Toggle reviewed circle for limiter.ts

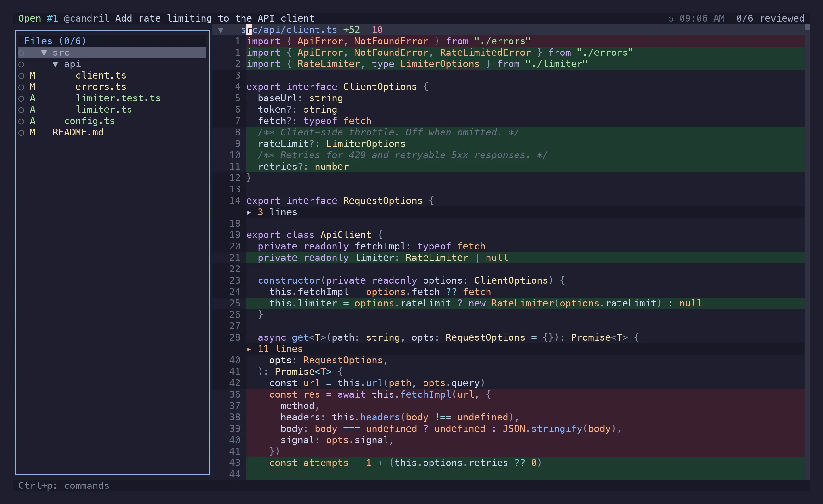click(22, 110)
